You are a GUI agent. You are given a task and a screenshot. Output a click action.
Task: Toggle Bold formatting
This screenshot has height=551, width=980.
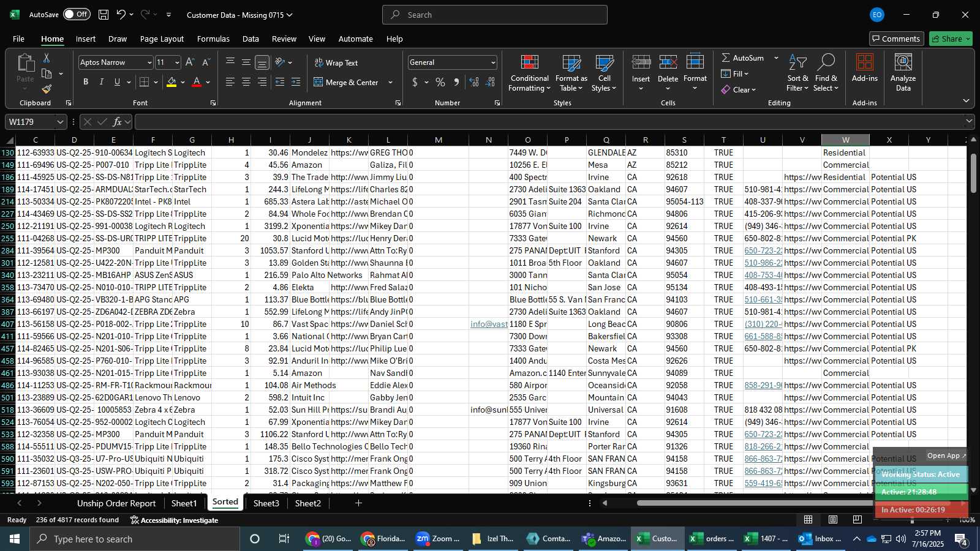point(86,82)
